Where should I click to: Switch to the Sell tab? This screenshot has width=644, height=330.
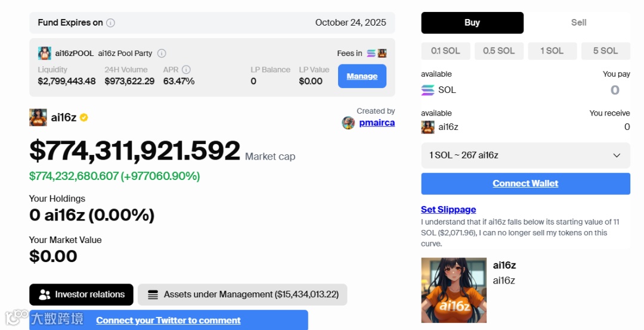tap(578, 23)
